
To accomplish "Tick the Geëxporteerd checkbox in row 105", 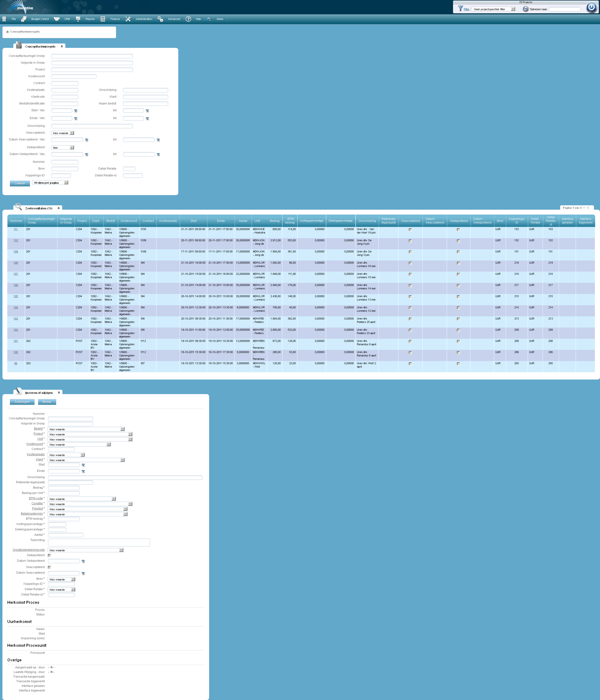I will [x=458, y=297].
